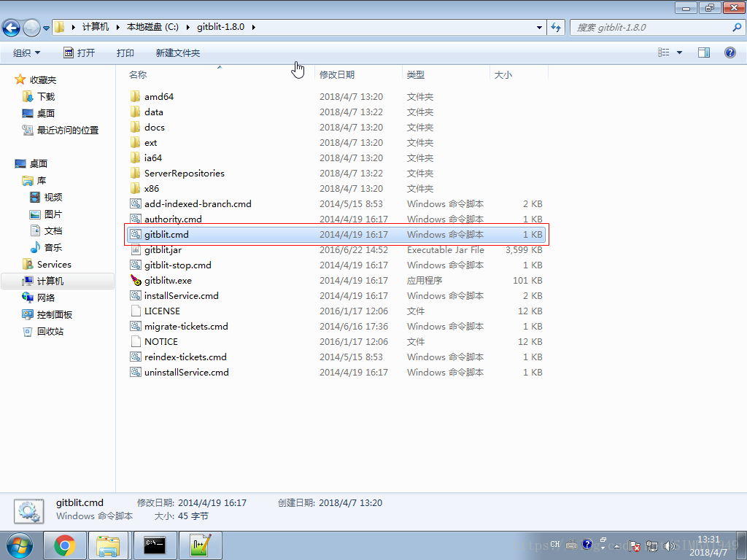Open 最近访问的位置 in navigation pane
This screenshot has height=560, width=747.
coord(61,130)
